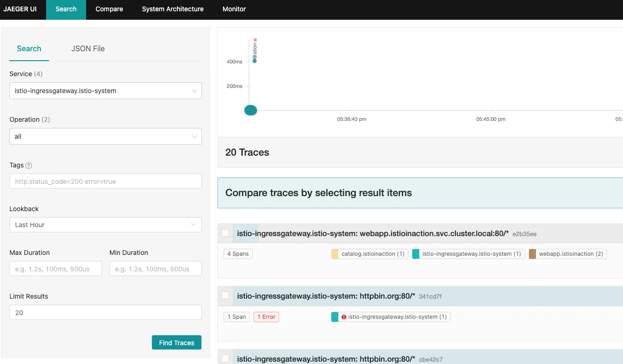This screenshot has height=364, width=623.
Task: Open the Compare page in top navigation
Action: click(109, 9)
